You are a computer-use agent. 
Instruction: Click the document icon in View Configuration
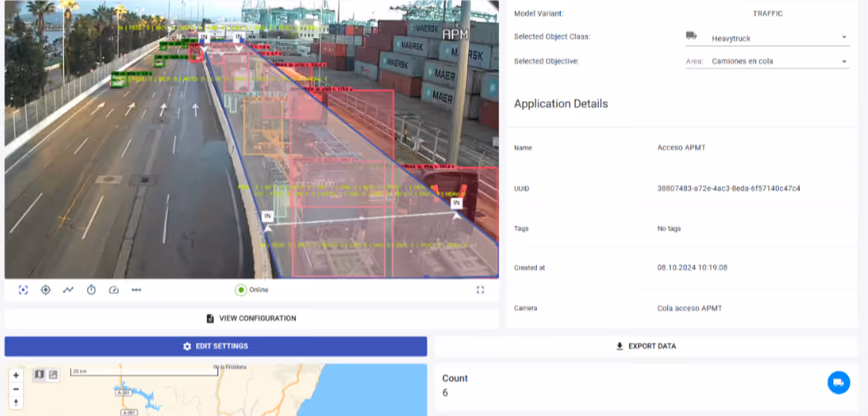tap(210, 319)
